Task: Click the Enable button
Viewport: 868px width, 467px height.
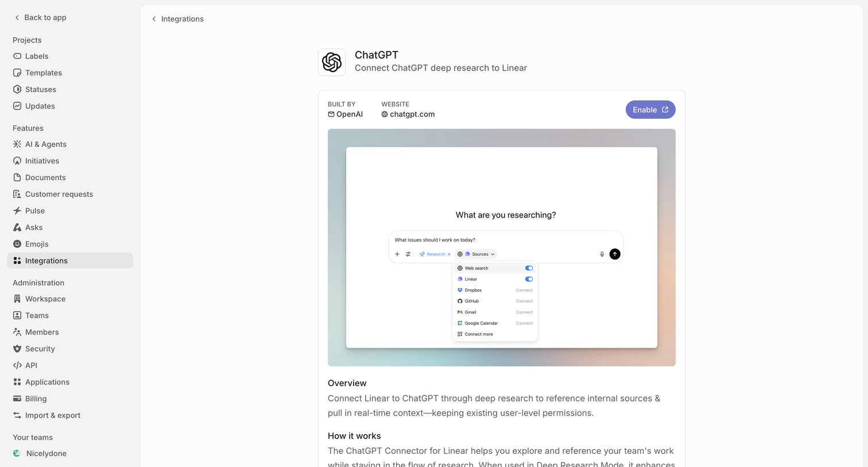Action: point(650,110)
